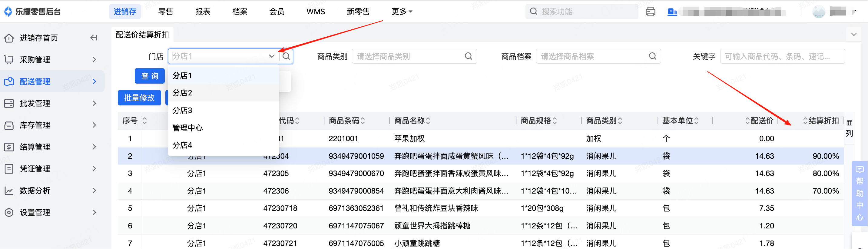Click search magnifier in 门店 field
The height and width of the screenshot is (249, 868).
286,56
